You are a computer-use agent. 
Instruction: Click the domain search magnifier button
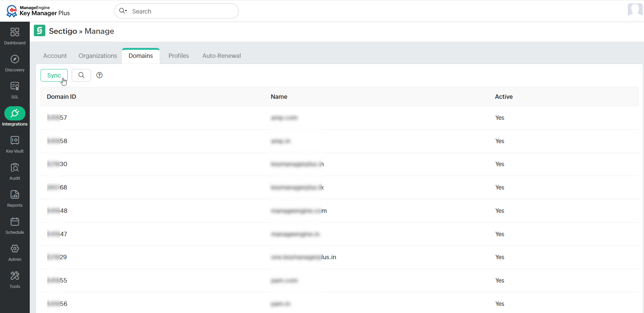click(81, 75)
